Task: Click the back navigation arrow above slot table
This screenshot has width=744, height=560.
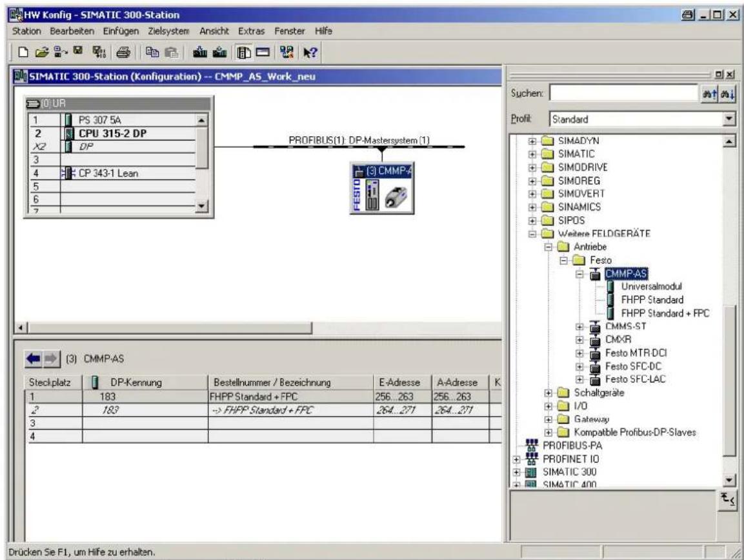Action: point(33,359)
